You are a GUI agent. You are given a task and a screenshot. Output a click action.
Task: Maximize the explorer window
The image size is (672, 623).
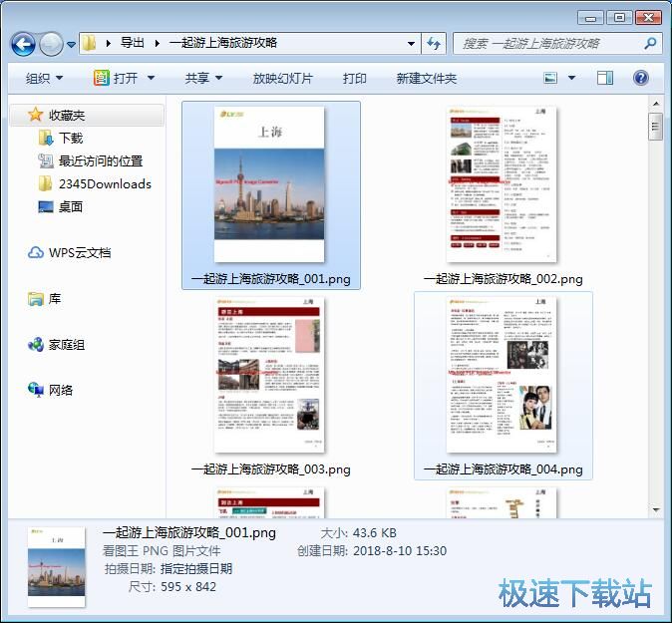(619, 18)
